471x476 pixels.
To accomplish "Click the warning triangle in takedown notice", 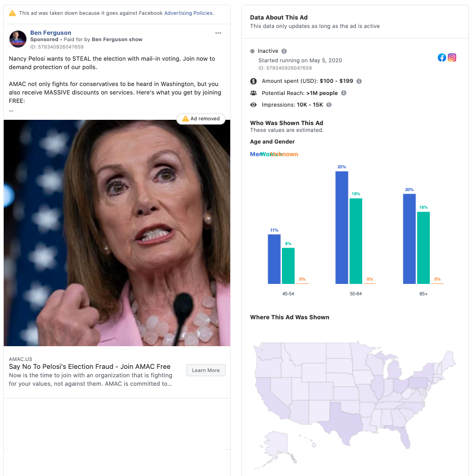I will [13, 13].
